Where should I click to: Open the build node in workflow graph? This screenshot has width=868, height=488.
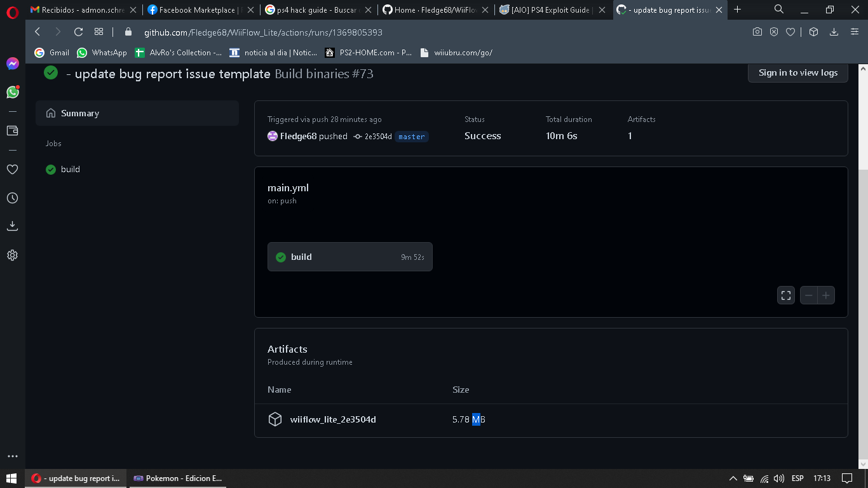click(350, 257)
